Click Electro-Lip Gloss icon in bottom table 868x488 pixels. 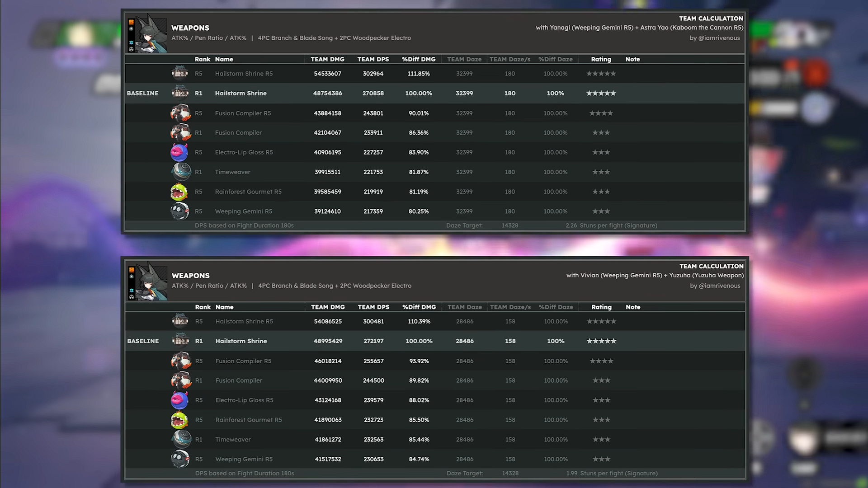coord(179,400)
